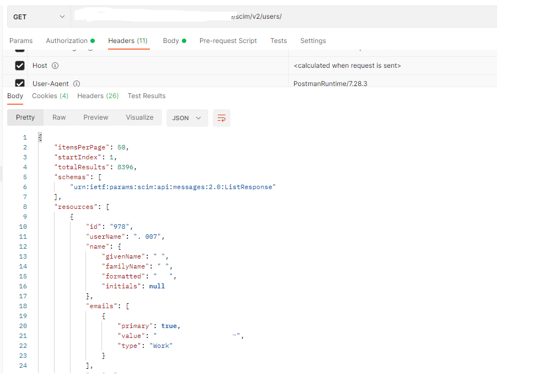Toggle the line wrap icon beside JSON

[222, 118]
